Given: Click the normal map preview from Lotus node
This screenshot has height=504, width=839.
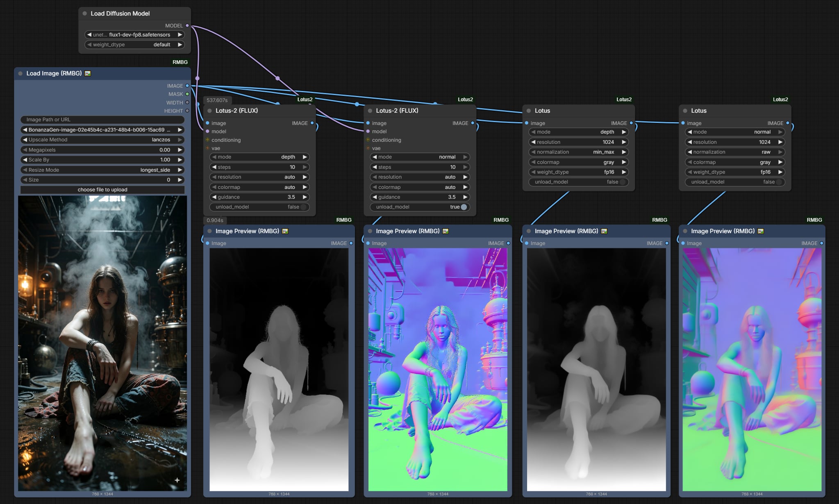Looking at the screenshot, I should click(752, 370).
